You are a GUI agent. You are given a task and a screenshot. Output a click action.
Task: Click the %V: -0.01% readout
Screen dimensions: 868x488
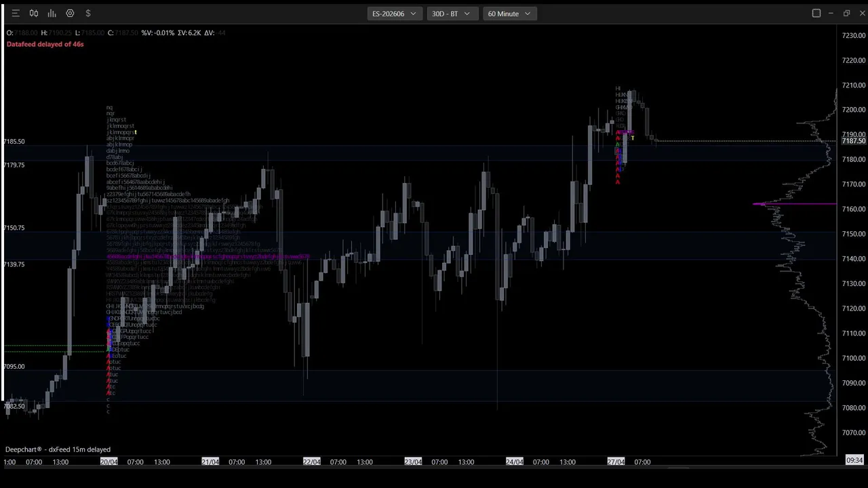pyautogui.click(x=158, y=33)
